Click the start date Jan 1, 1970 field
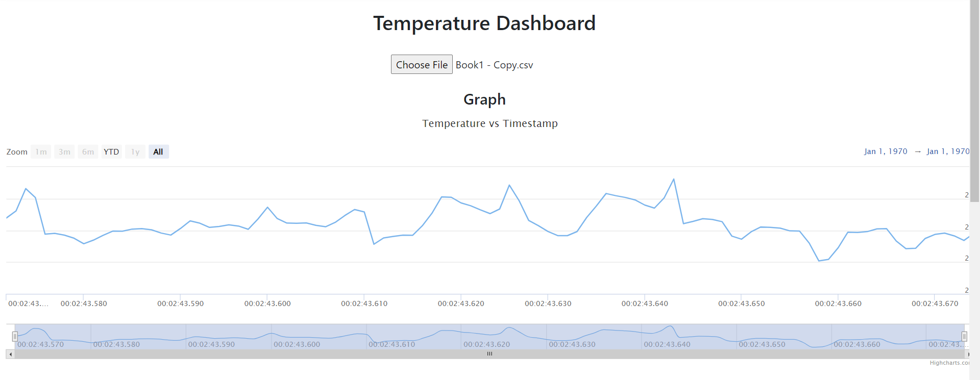This screenshot has width=980, height=380. [x=886, y=151]
